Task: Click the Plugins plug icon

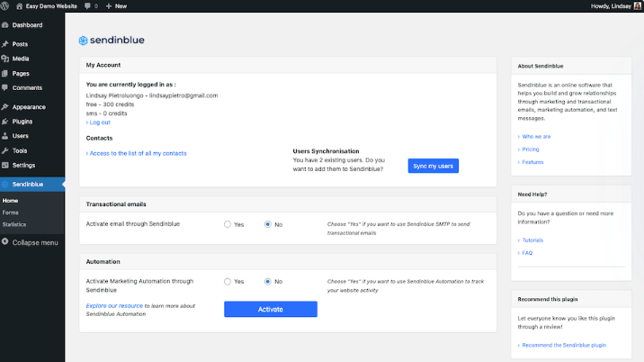Action: [4, 122]
